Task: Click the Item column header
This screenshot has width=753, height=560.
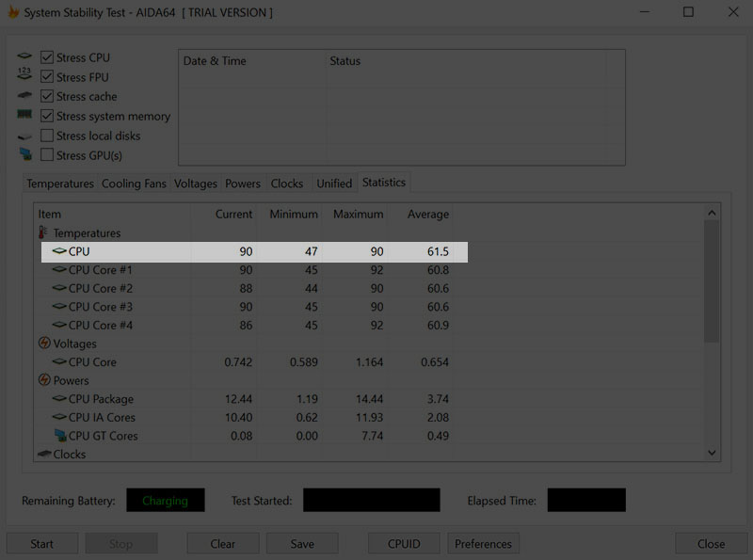Action: 112,215
